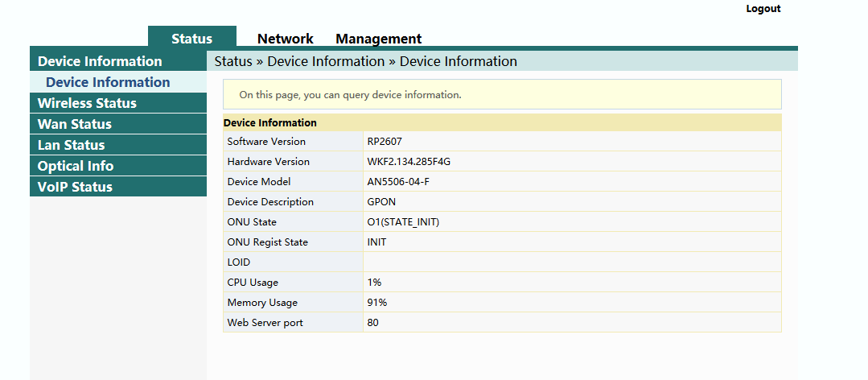Open the Status tab
868x380 pixels.
coord(192,38)
